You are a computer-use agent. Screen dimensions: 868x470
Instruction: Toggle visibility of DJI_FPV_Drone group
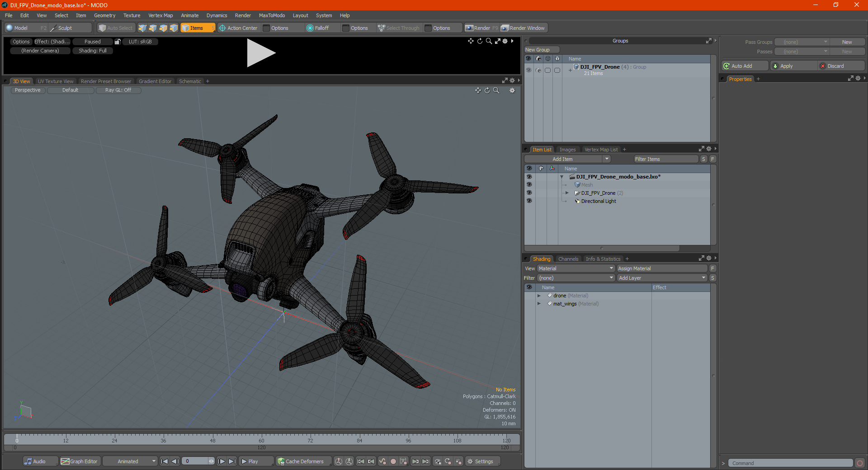pos(528,70)
